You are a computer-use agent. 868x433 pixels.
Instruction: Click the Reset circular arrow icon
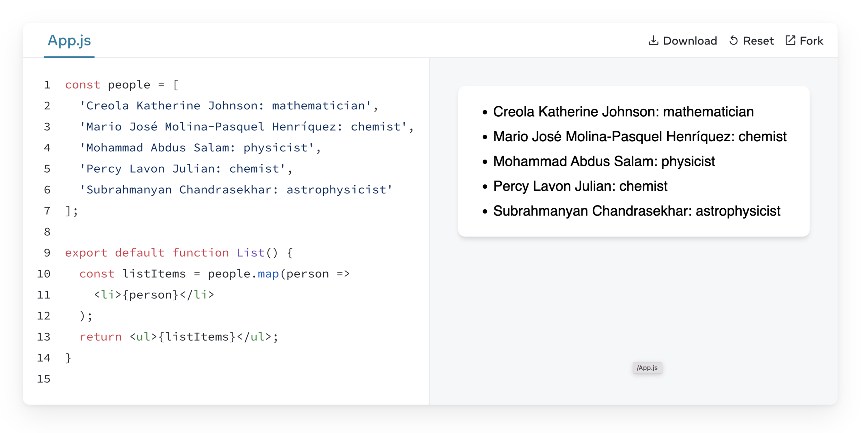point(733,41)
